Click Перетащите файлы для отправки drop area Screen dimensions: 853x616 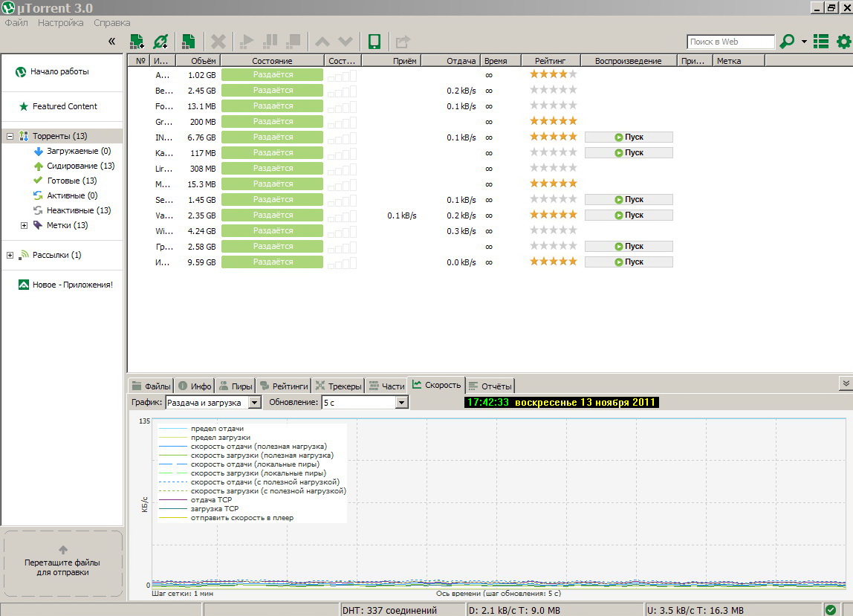coord(62,564)
